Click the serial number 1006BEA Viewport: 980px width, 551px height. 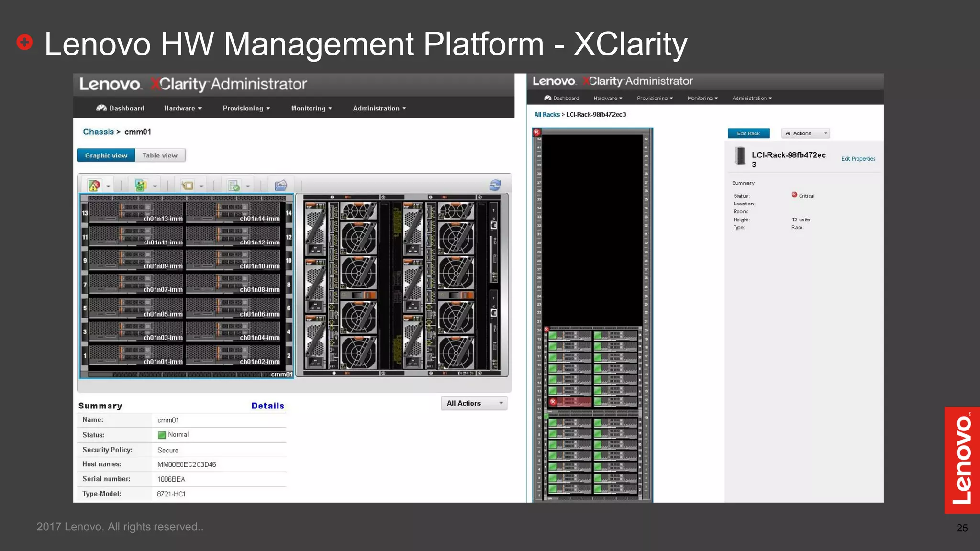tap(171, 479)
